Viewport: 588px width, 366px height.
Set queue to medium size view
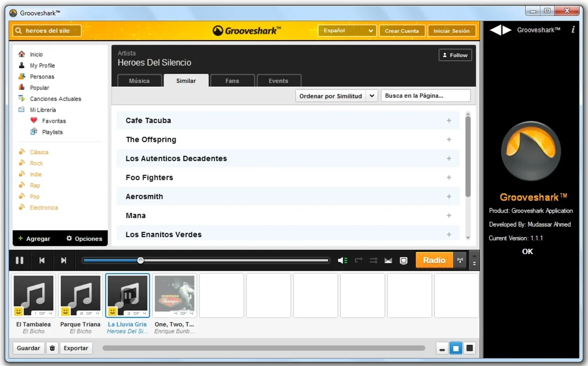[x=456, y=349]
